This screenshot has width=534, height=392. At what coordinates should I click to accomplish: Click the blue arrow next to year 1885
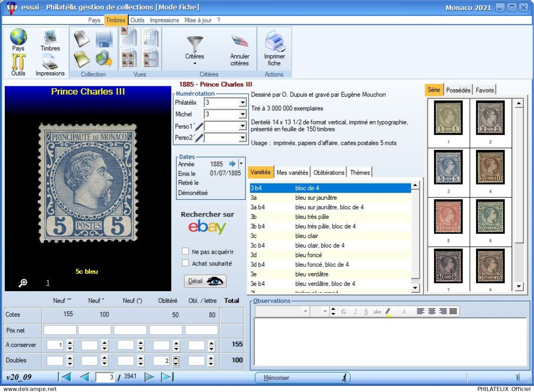232,164
